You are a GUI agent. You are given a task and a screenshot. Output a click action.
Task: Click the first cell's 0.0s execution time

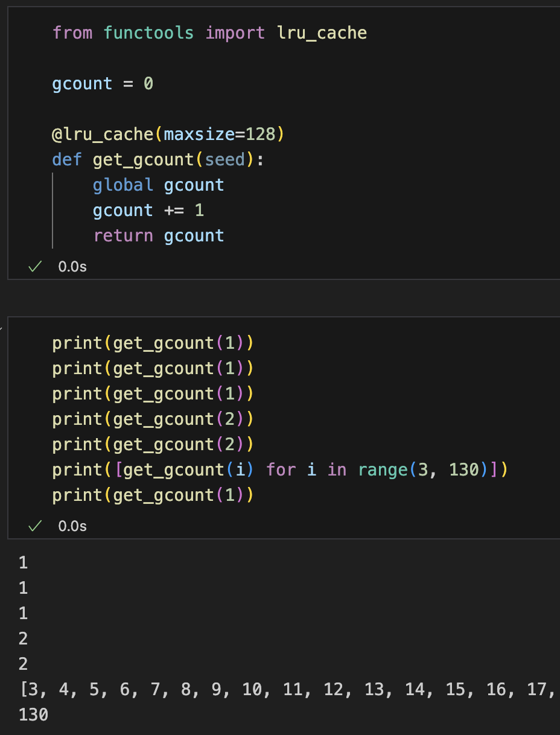pyautogui.click(x=72, y=267)
